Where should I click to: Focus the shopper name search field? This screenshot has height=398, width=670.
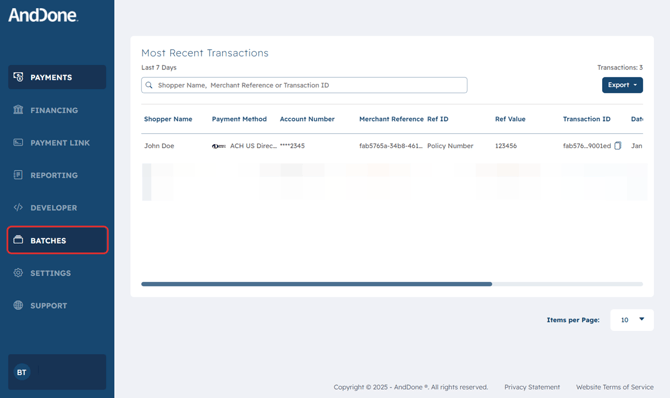(x=304, y=85)
